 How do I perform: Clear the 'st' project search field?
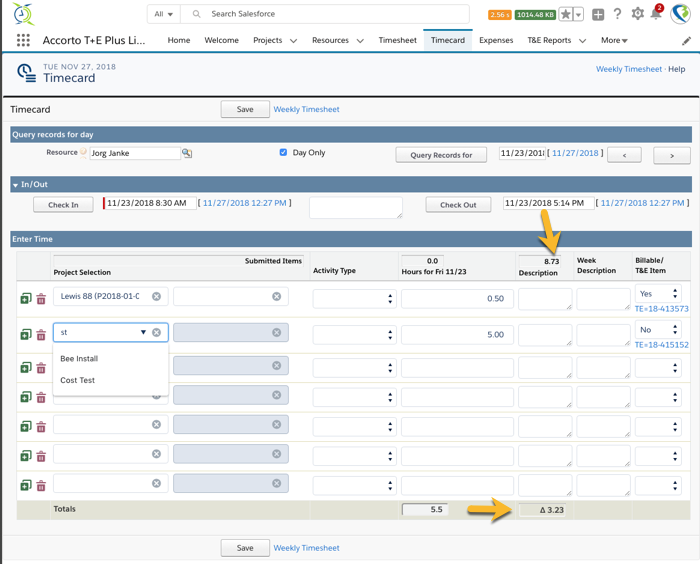point(156,332)
